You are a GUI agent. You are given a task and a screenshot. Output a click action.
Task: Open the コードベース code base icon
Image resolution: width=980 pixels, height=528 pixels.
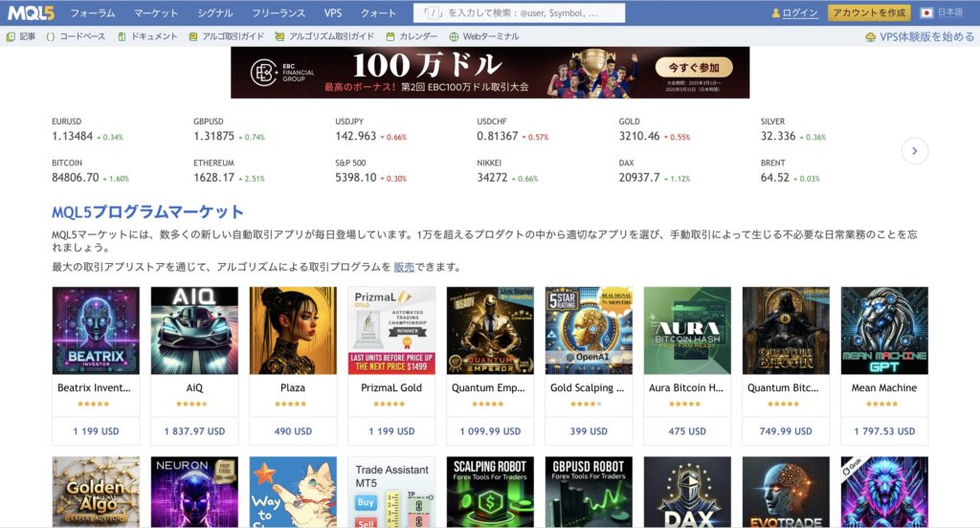[x=51, y=37]
